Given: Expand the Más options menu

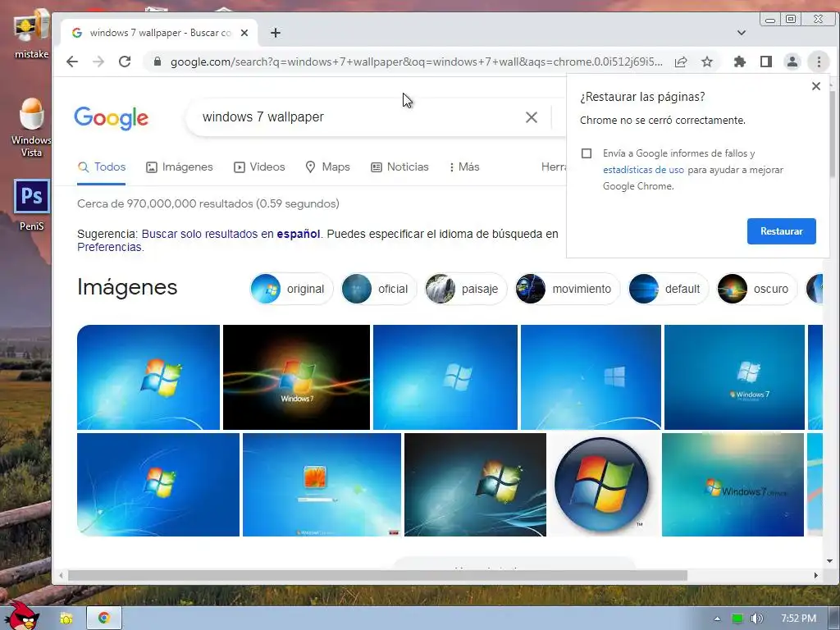Looking at the screenshot, I should click(x=464, y=167).
